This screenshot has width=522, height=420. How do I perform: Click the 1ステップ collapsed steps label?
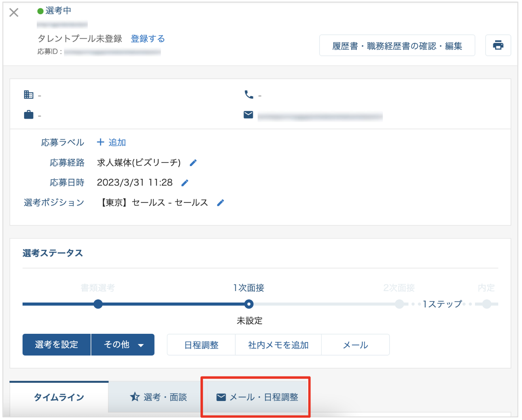(x=442, y=304)
